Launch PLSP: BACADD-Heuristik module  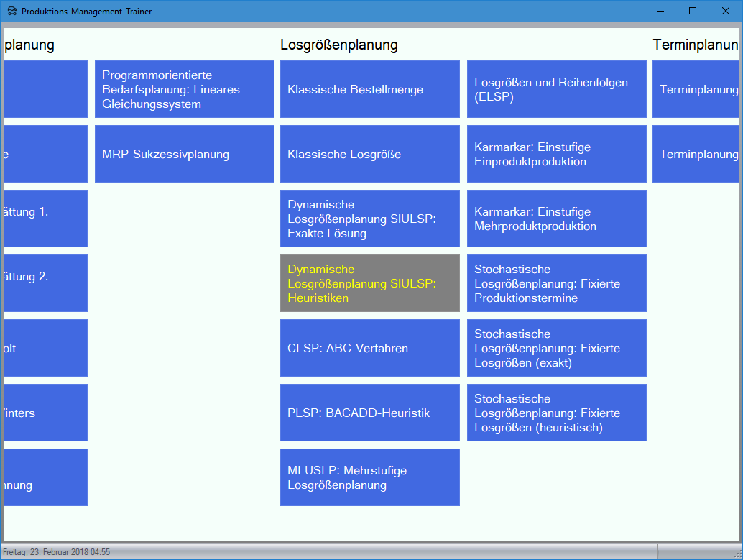tap(369, 413)
